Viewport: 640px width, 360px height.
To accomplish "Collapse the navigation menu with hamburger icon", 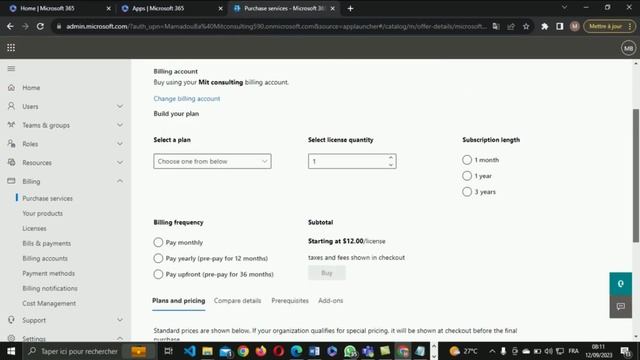I will pos(11,69).
